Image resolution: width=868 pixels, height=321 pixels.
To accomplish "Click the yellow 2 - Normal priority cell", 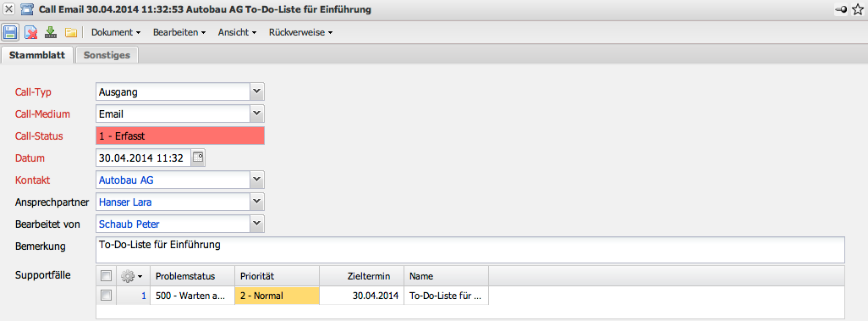I will [277, 296].
